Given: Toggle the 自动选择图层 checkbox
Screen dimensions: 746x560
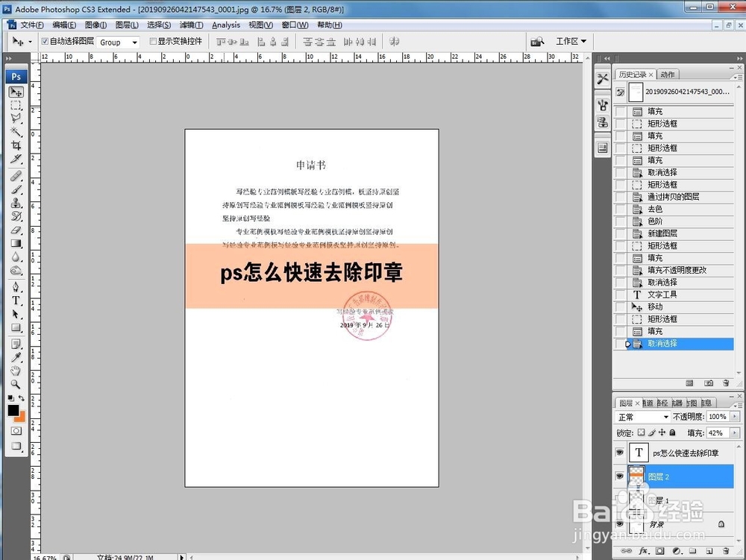Looking at the screenshot, I should click(45, 41).
